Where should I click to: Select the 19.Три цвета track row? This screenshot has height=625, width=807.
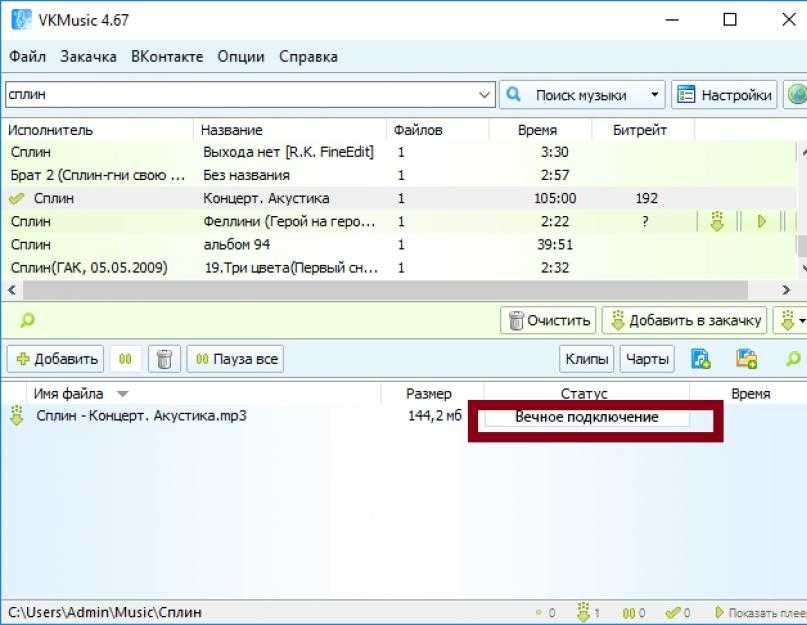399,268
